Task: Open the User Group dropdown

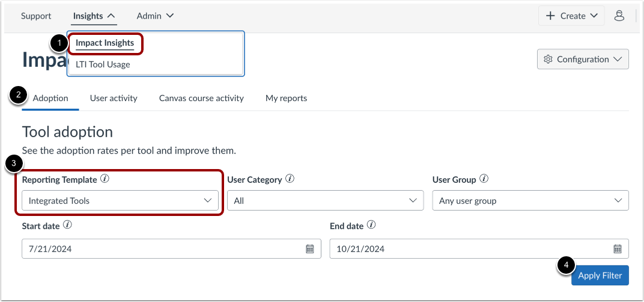Action: click(x=530, y=201)
